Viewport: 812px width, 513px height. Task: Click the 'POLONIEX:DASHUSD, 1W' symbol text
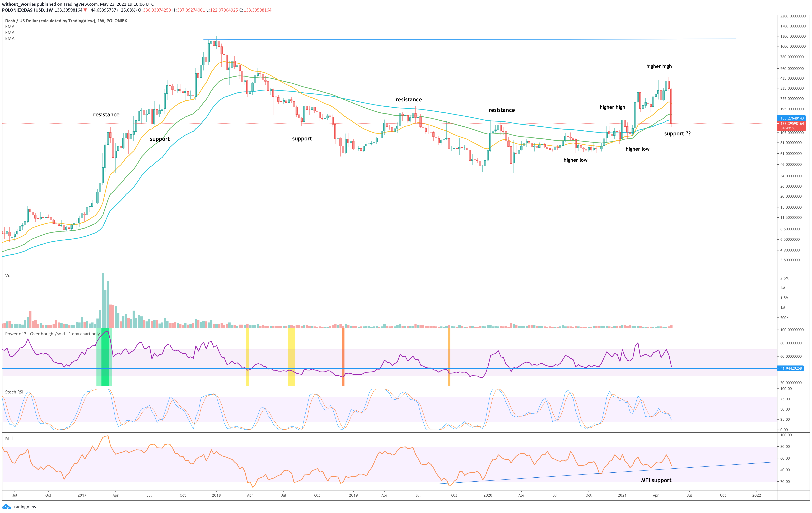tap(27, 10)
